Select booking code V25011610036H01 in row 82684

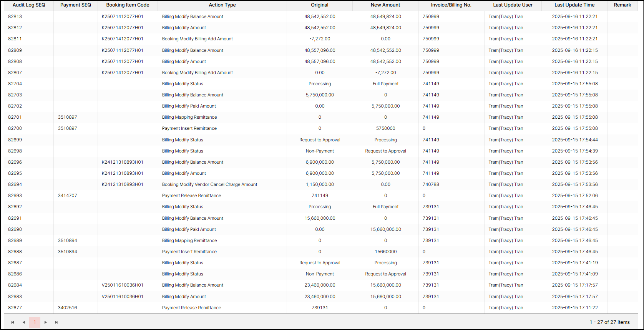pyautogui.click(x=123, y=285)
